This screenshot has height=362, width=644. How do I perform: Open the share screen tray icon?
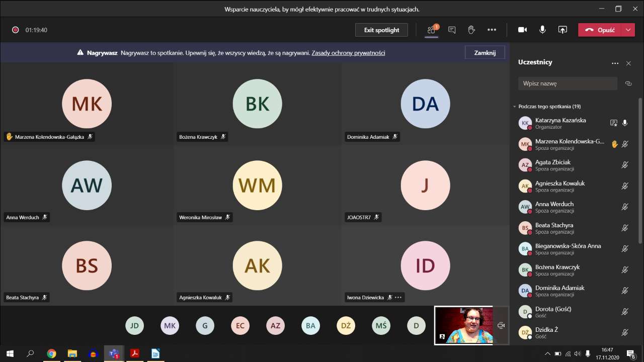[562, 30]
